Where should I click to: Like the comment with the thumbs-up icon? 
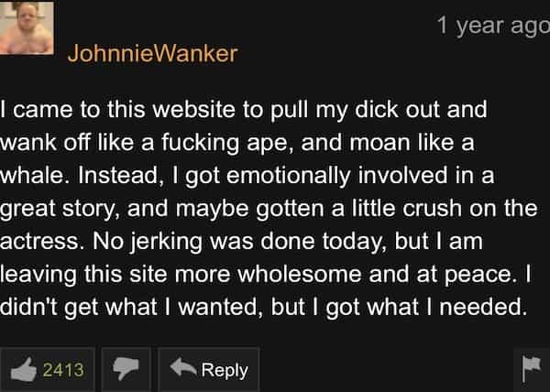coord(24,370)
